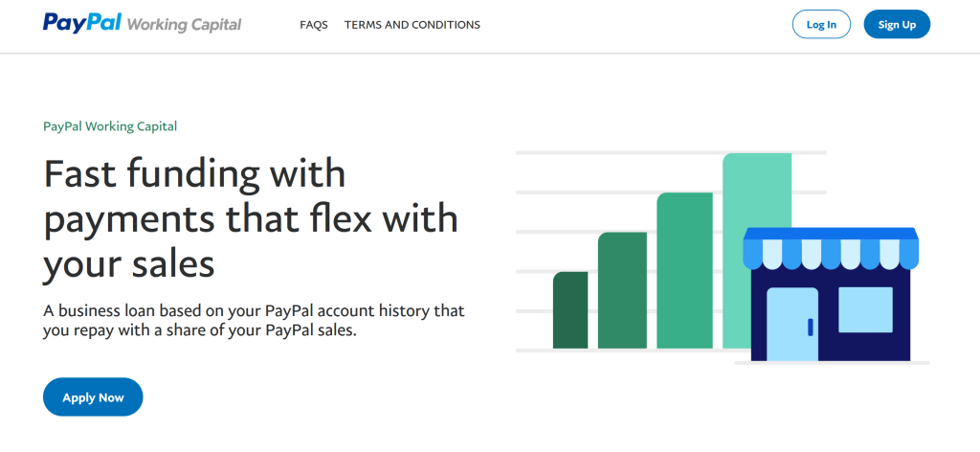Click the 'Working Capital' header text
Image resolution: width=980 pixels, height=452 pixels.
tap(184, 24)
